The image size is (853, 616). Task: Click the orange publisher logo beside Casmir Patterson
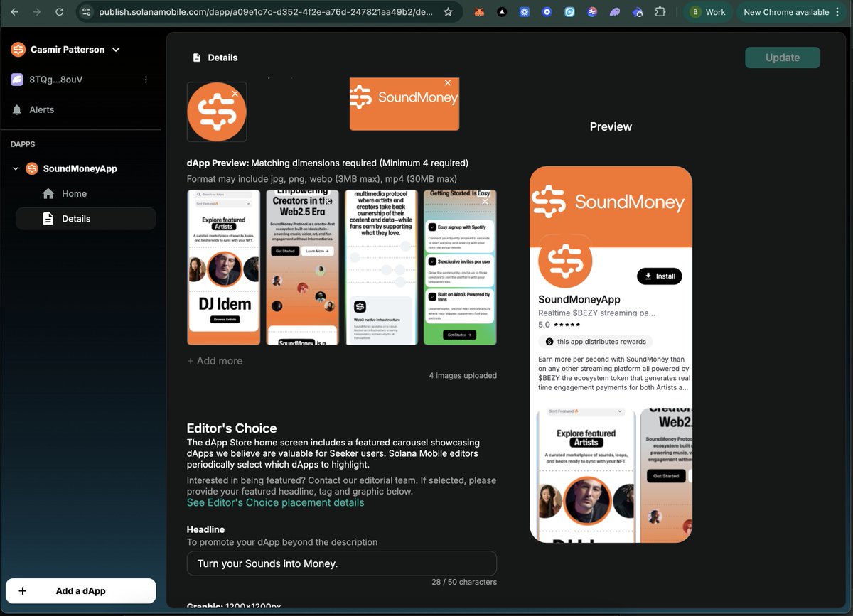click(x=18, y=50)
